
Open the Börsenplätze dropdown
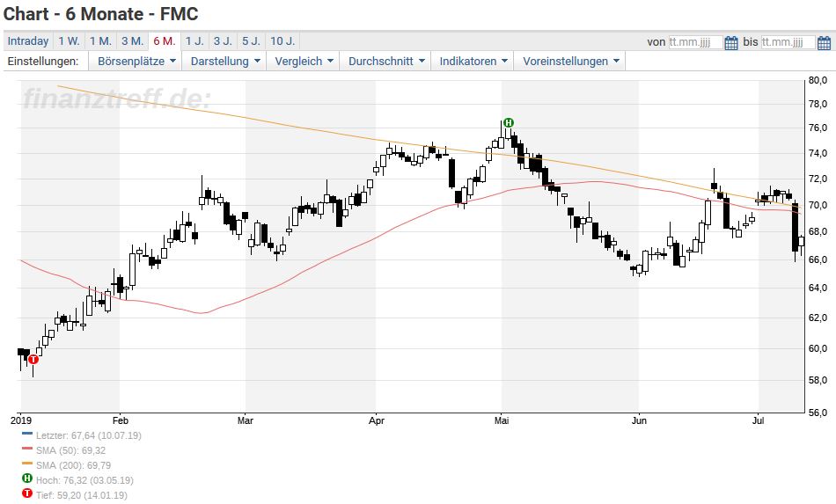tap(136, 62)
